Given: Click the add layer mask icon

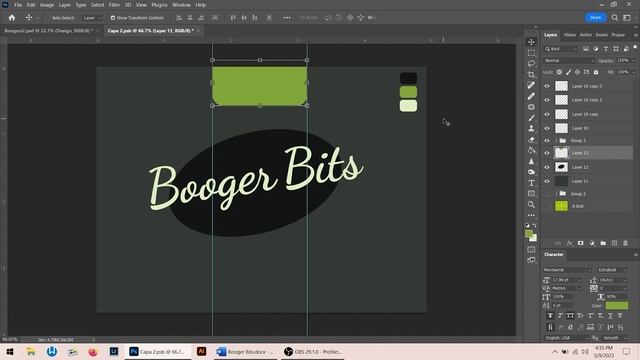Looking at the screenshot, I should pyautogui.click(x=580, y=243).
